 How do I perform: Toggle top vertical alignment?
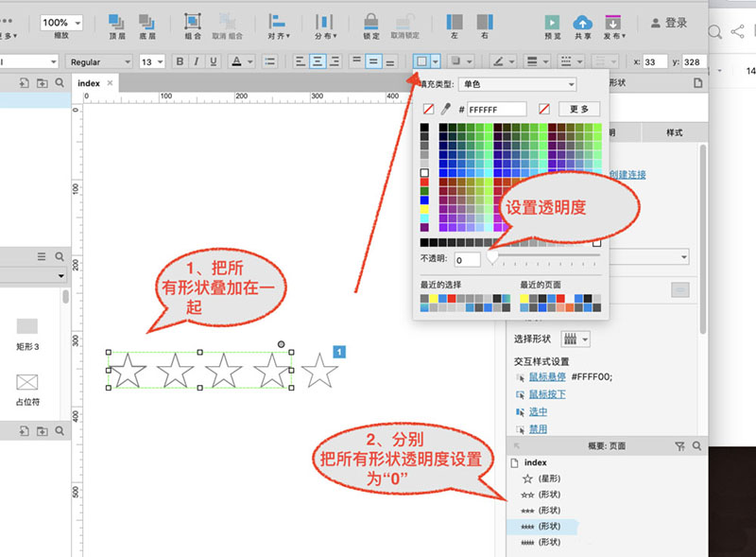coord(356,61)
